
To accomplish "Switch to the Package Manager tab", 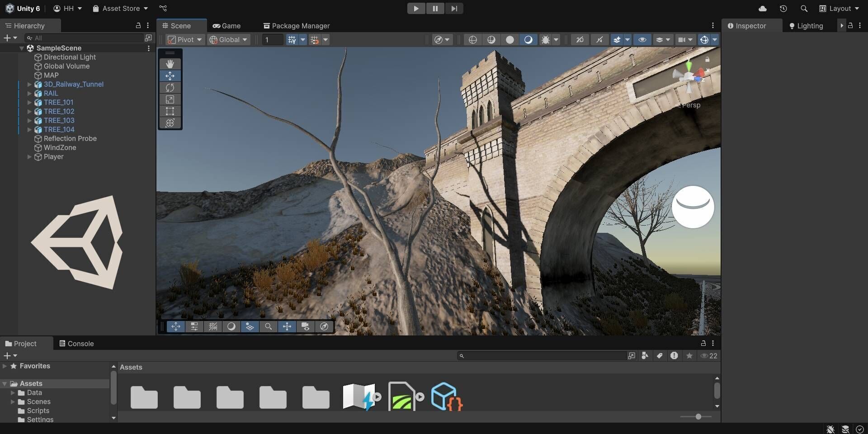I will [x=297, y=26].
